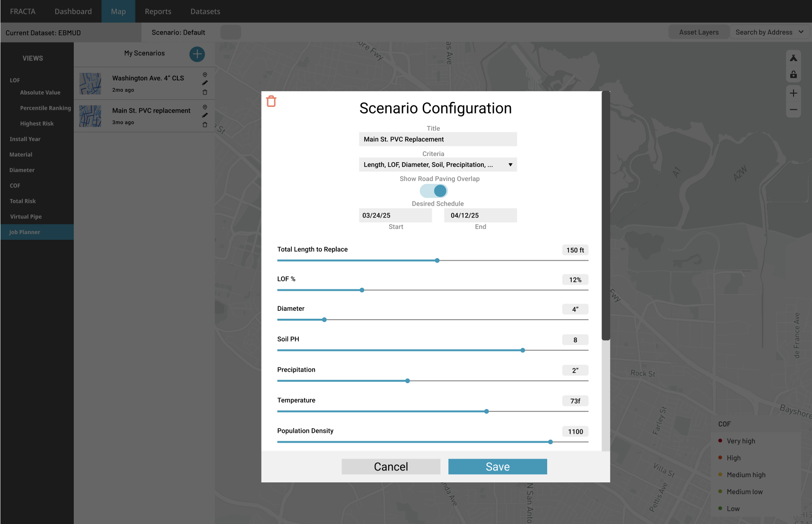This screenshot has width=812, height=524.
Task: Select Job Planner view
Action: (x=37, y=232)
